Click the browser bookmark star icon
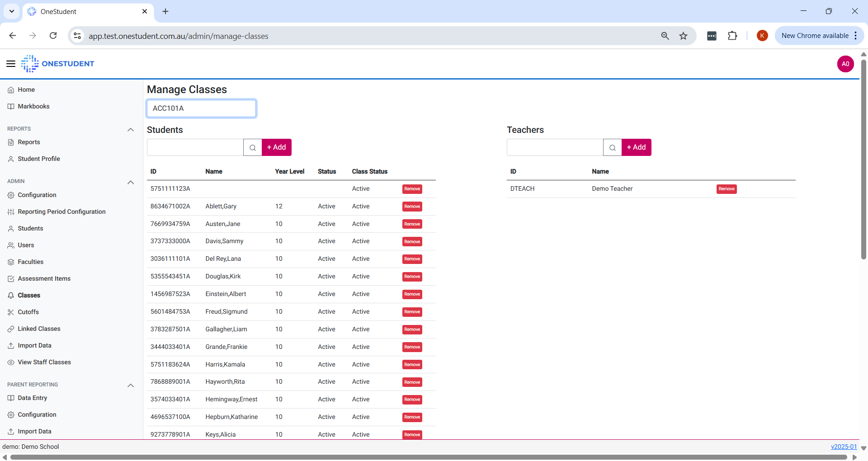868x461 pixels. click(683, 36)
